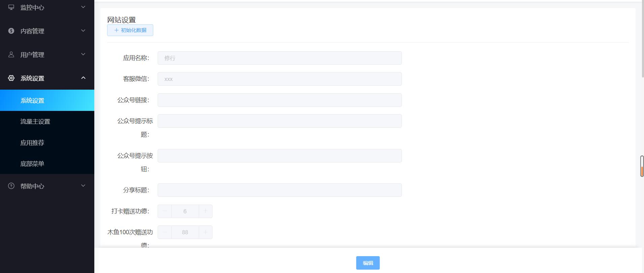Click the dollar icon beside 内容管理
644x273 pixels.
(11, 31)
